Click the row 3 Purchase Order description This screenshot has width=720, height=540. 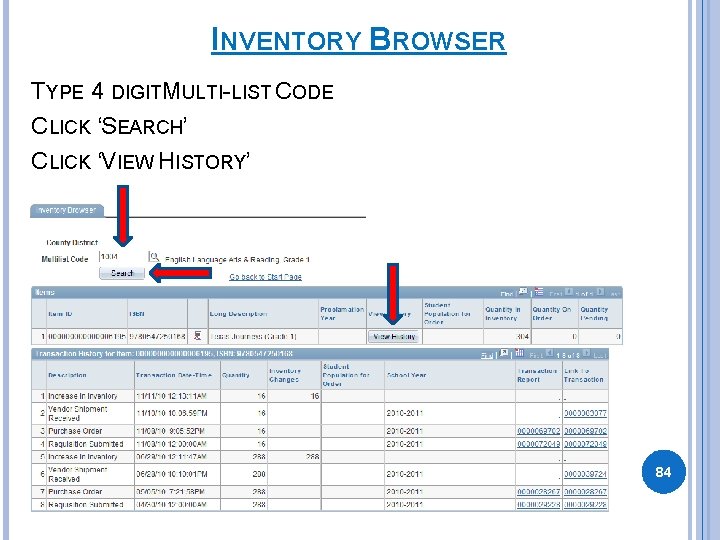pos(75,431)
